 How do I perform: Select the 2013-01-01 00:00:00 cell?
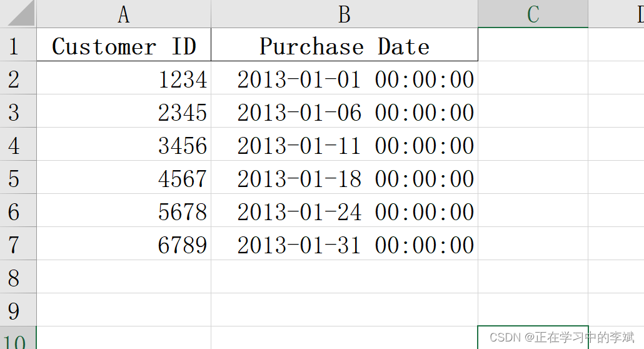[344, 78]
